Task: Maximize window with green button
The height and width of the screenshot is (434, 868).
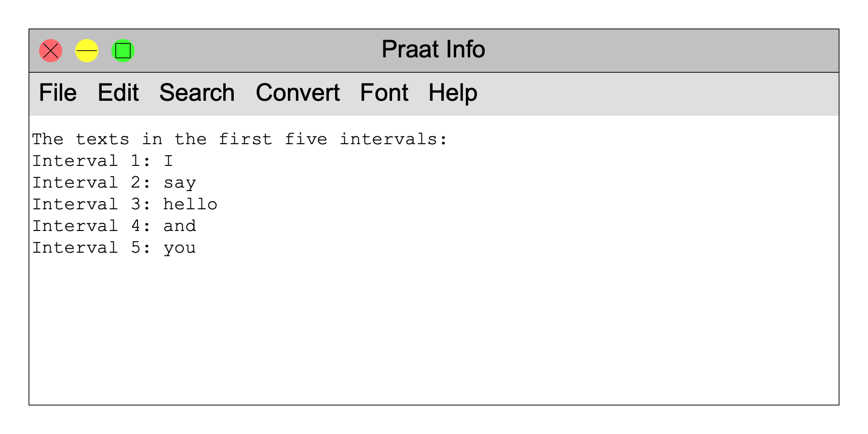Action: click(123, 51)
